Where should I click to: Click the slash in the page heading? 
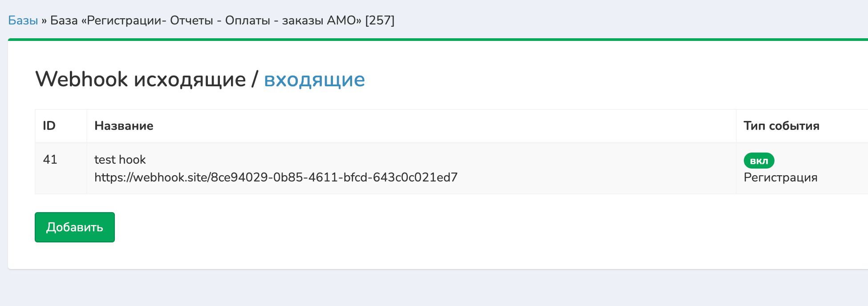(255, 80)
